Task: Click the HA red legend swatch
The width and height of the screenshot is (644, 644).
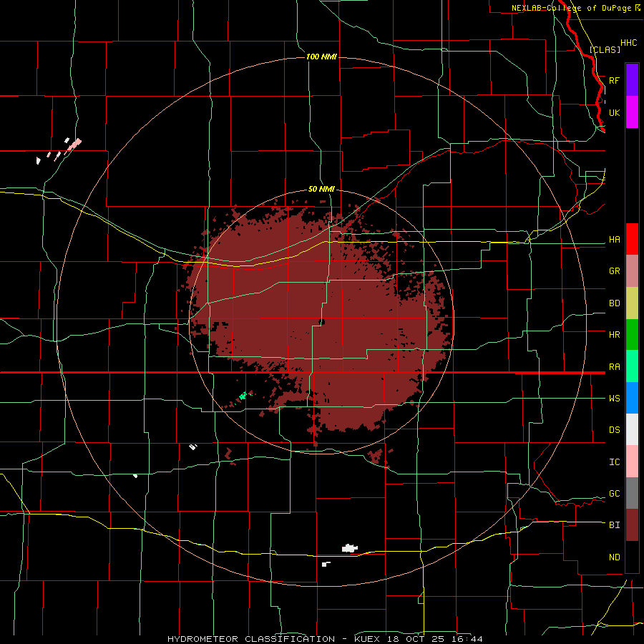Action: (x=632, y=239)
